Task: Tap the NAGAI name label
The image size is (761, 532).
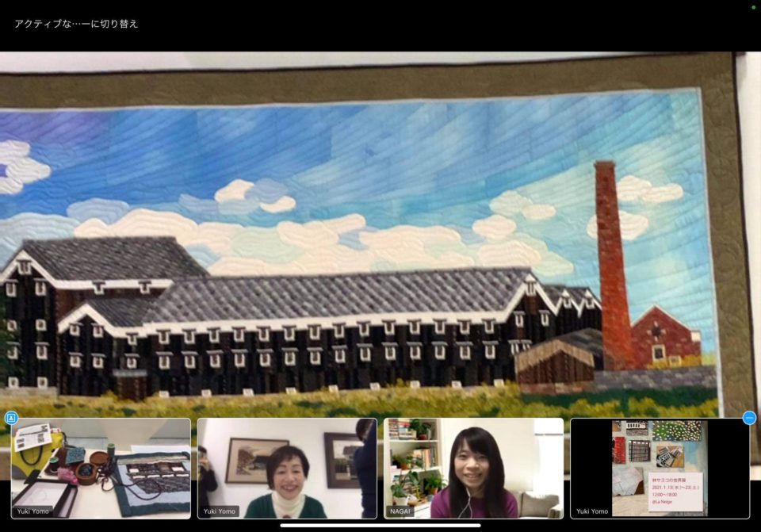Action: pyautogui.click(x=400, y=511)
